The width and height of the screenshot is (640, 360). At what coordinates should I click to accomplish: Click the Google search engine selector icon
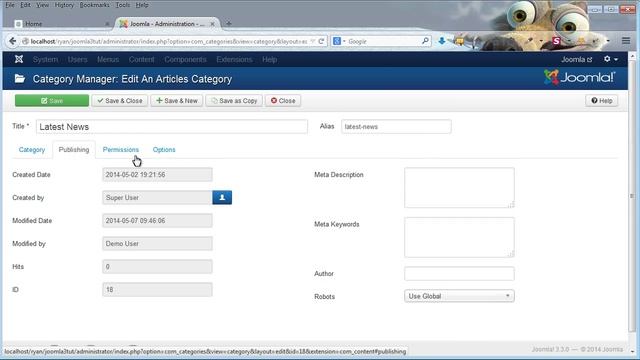[x=339, y=41]
